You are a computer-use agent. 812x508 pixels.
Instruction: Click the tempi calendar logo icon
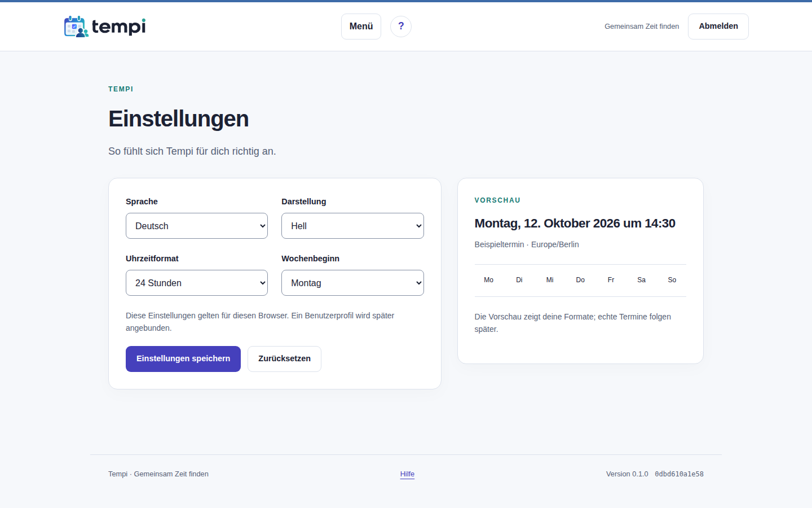coord(76,27)
